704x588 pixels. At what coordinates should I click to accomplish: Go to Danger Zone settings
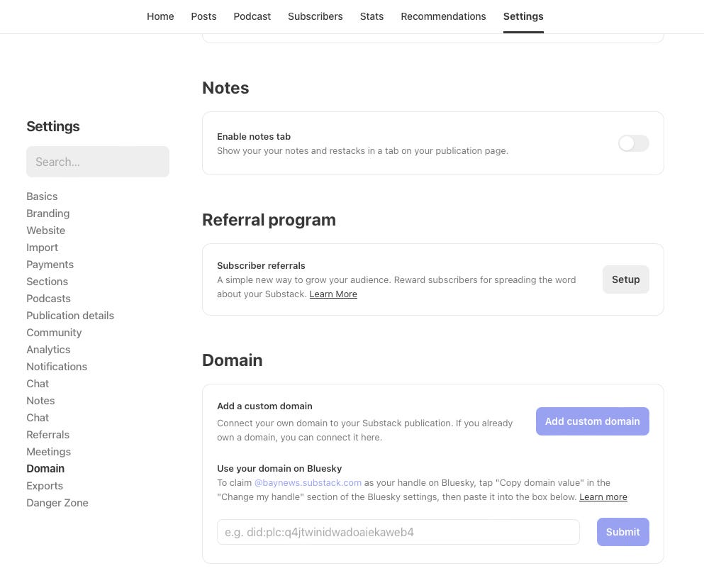[x=57, y=503]
